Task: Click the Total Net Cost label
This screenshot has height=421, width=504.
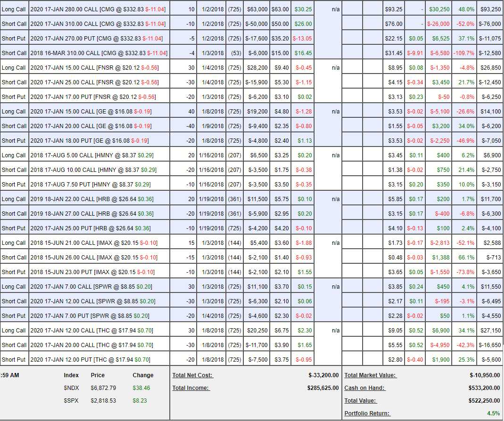Action: 193,375
